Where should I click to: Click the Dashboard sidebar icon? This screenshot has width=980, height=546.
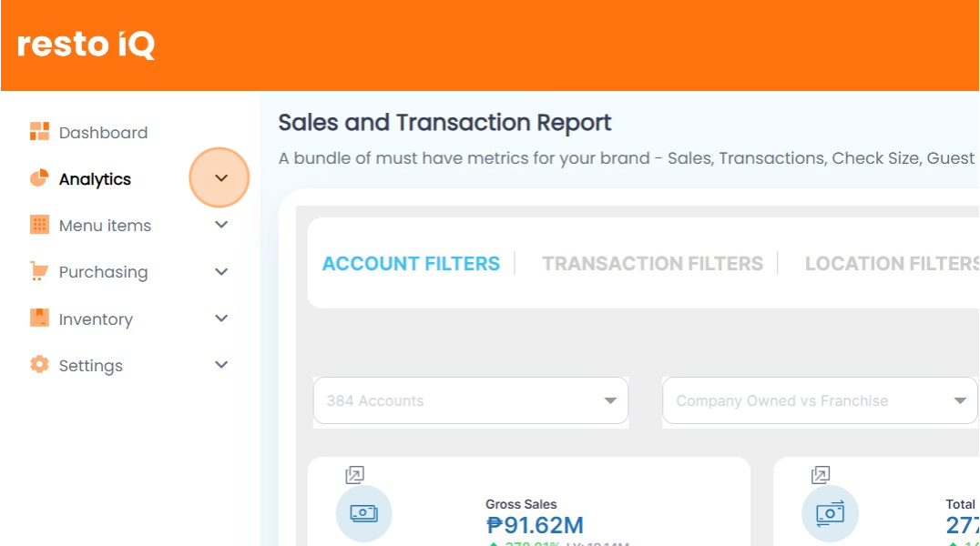pyautogui.click(x=39, y=132)
